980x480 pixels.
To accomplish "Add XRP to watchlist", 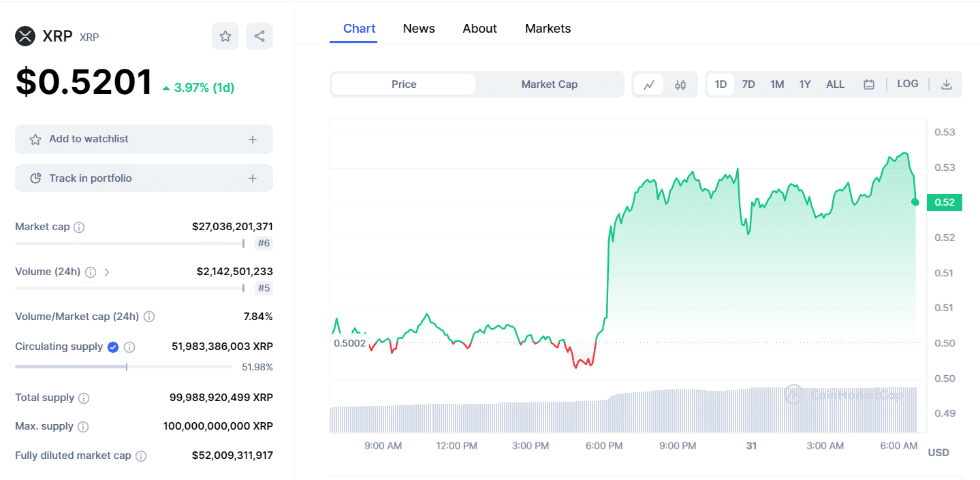I will (144, 139).
